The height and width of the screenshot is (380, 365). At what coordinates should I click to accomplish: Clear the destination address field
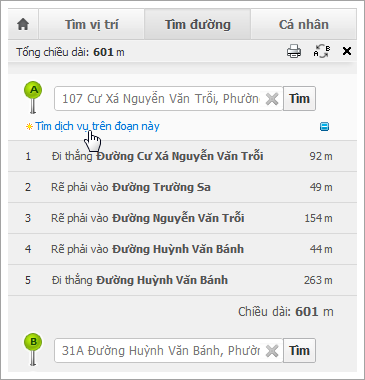click(x=272, y=351)
